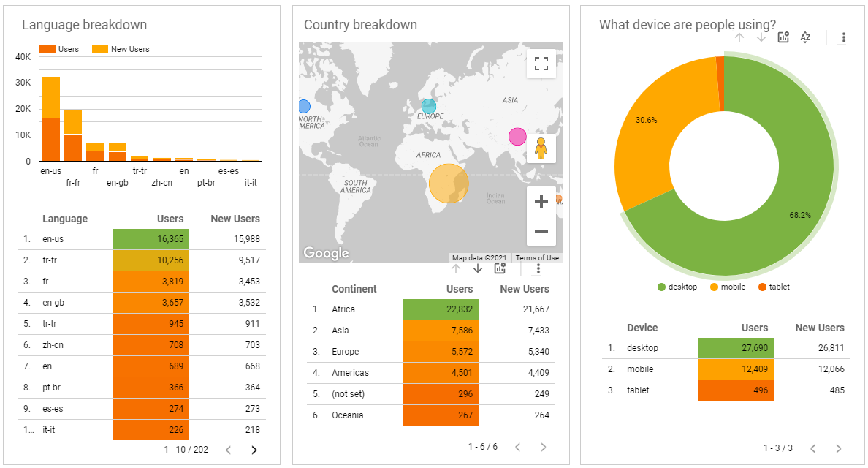
Task: Click drill down arrow in device chart toolbar
Action: point(761,37)
